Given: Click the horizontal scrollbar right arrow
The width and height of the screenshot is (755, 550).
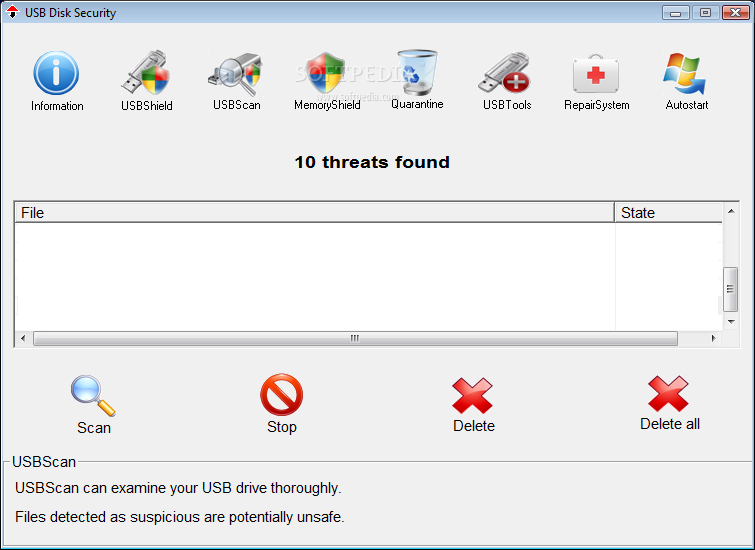Looking at the screenshot, I should (x=714, y=338).
